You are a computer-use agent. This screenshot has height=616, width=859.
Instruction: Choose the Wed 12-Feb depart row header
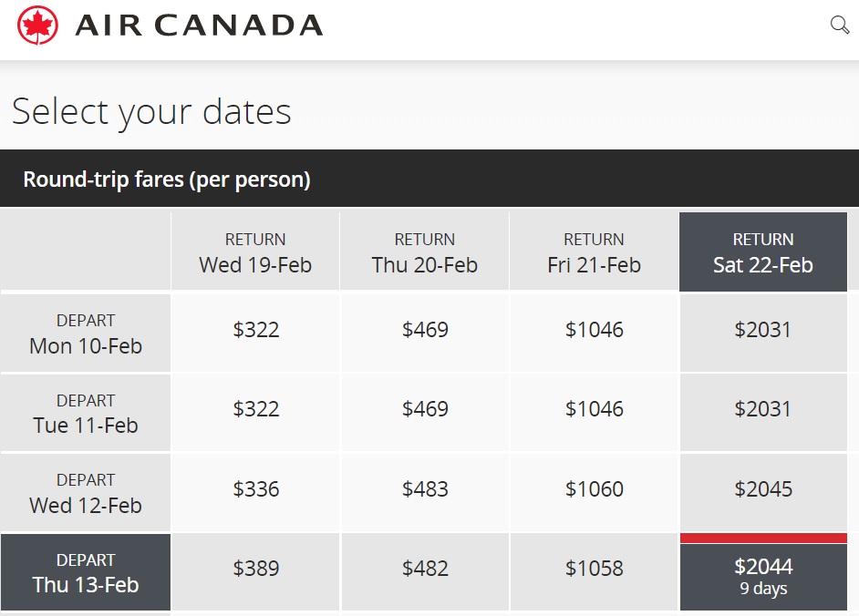[86, 492]
